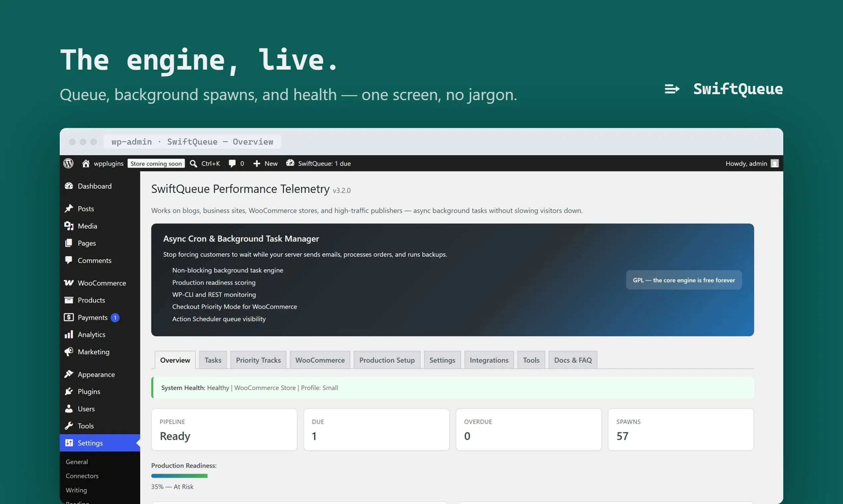Open the Connectors settings submenu link
The height and width of the screenshot is (504, 843).
pyautogui.click(x=82, y=476)
